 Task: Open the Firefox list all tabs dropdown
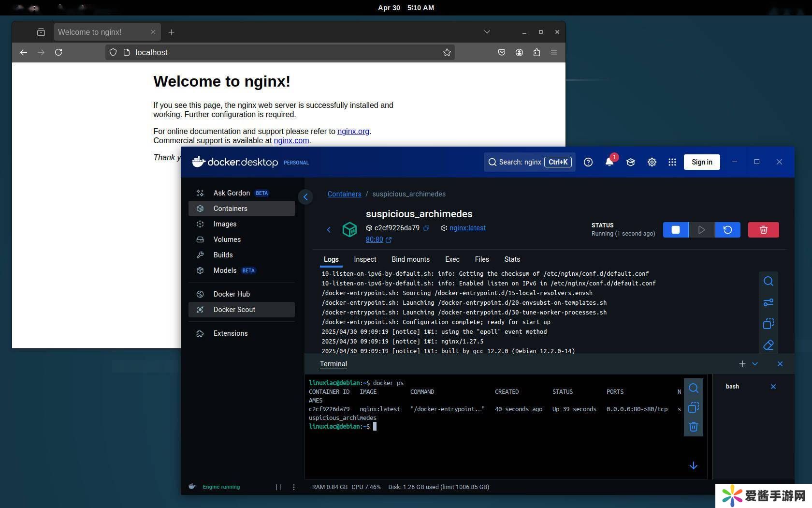pyautogui.click(x=487, y=32)
